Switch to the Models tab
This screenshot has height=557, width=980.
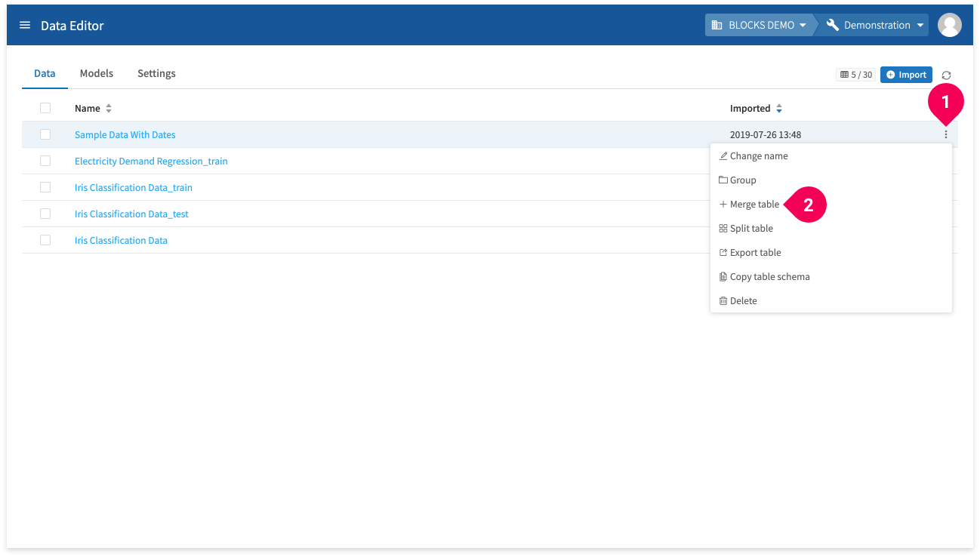[97, 73]
